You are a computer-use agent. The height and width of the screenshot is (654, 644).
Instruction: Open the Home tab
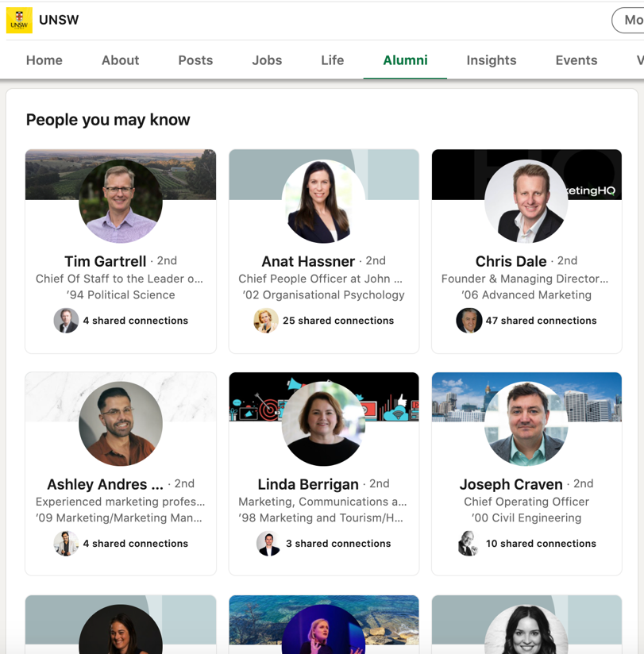44,60
